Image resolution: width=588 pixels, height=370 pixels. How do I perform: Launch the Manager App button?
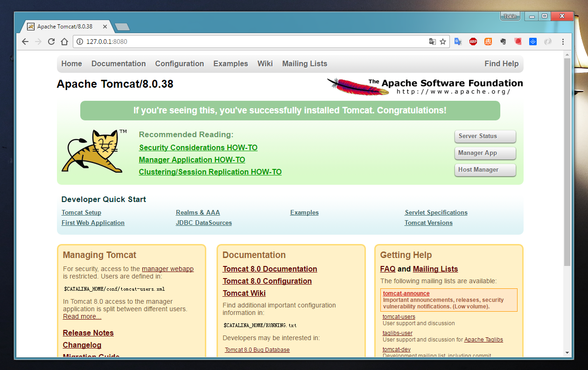click(x=485, y=153)
